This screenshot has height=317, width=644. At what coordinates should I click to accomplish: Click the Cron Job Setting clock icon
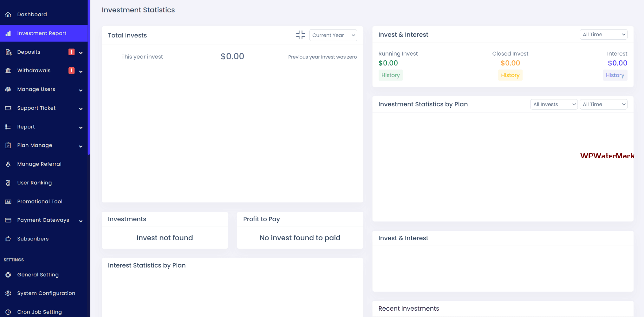pos(8,312)
